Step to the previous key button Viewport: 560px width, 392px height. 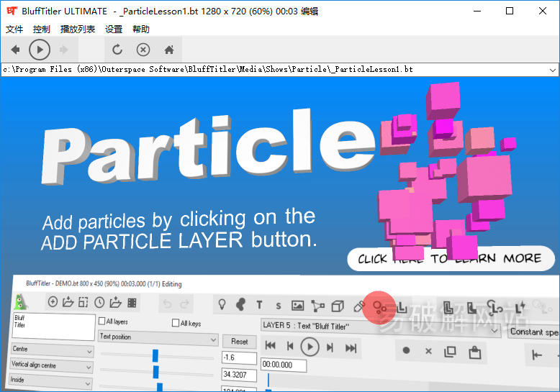290,346
